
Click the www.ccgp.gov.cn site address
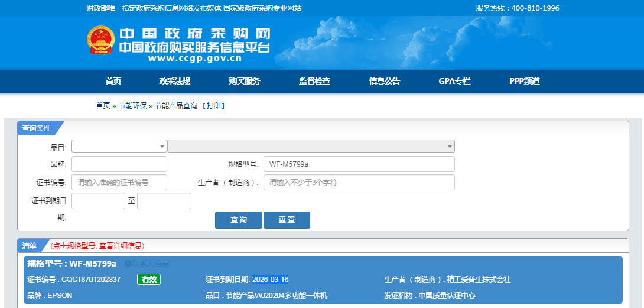pos(195,59)
